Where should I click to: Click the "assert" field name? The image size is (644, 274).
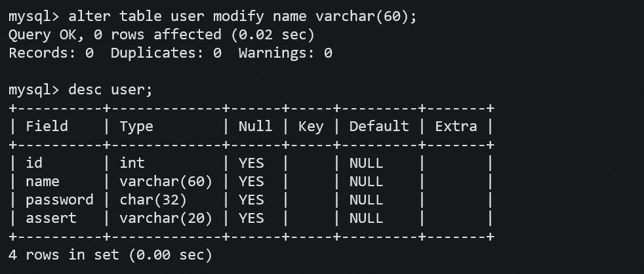tap(51, 218)
